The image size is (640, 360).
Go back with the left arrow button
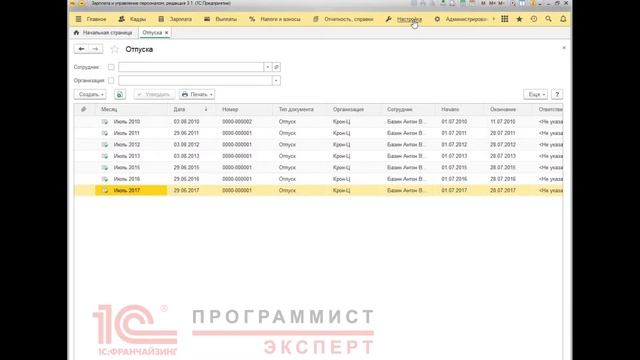pos(81,49)
